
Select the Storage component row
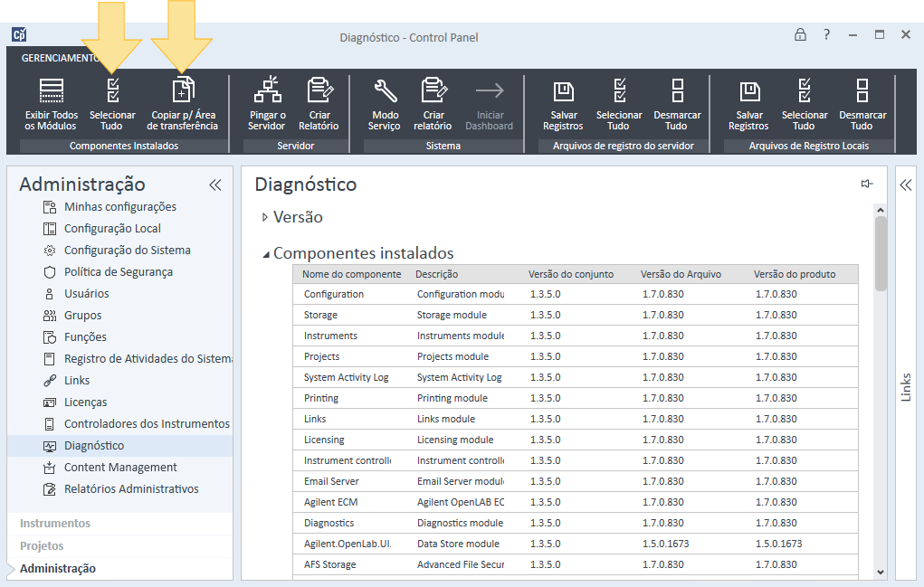coord(576,315)
